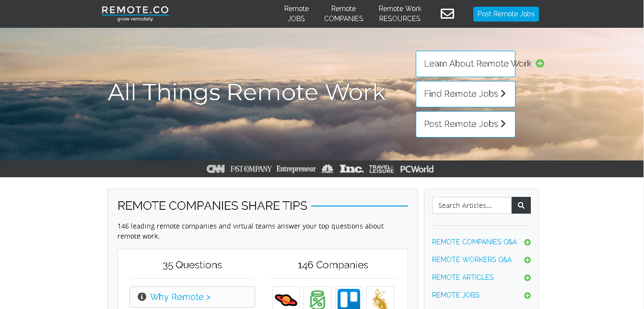This screenshot has height=309, width=644.
Task: Open the blue Trello-style company logo
Action: click(349, 298)
